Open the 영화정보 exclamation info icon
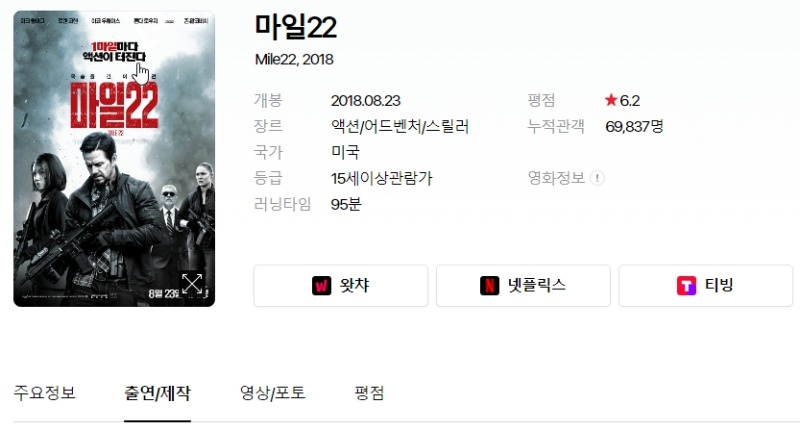The image size is (800, 430). 597,178
